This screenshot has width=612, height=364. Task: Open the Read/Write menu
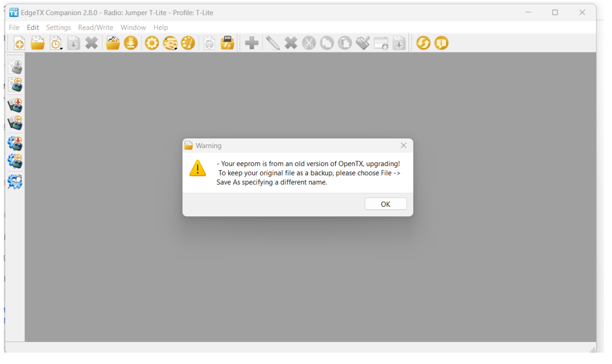tap(95, 27)
